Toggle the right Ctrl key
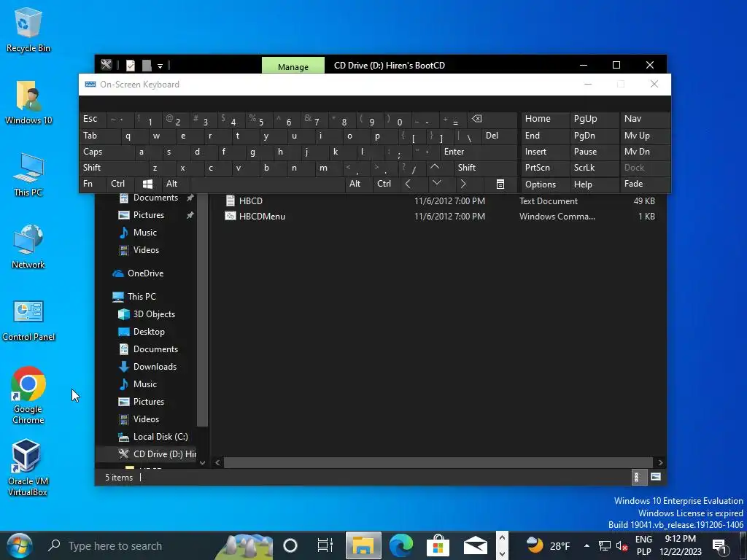 coord(387,184)
